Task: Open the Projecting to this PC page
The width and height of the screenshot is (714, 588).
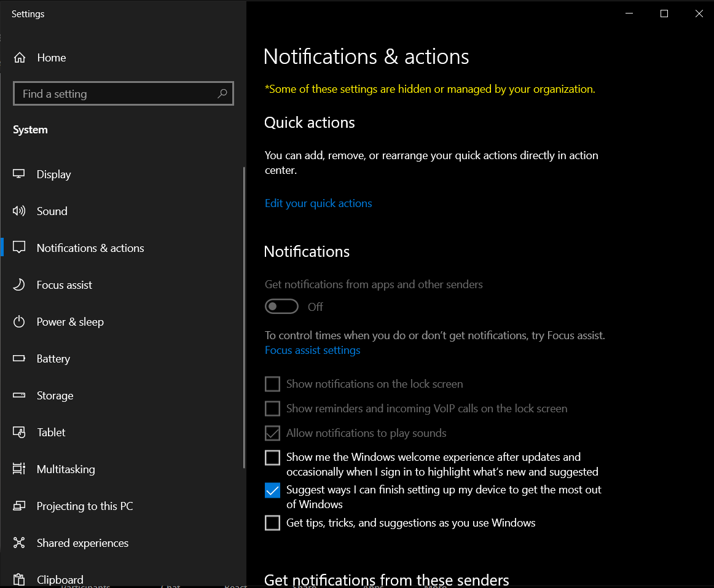Action: 85,506
